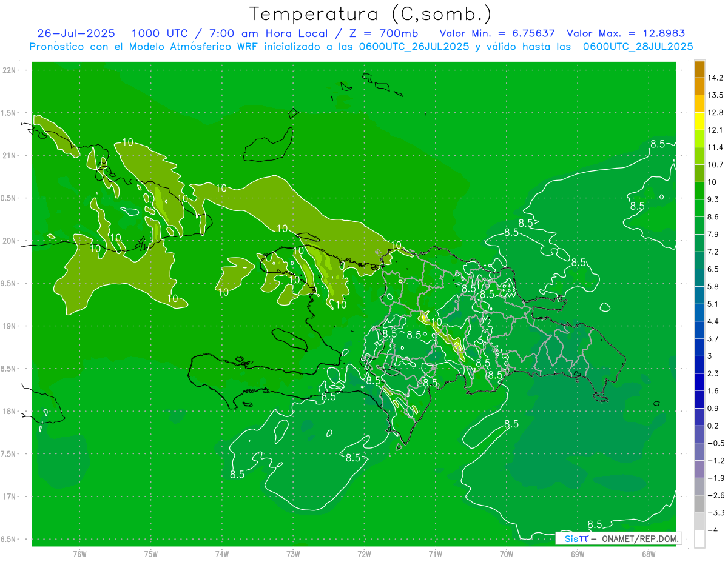Pick the teal swatch between 5.8 and 6.5
The width and height of the screenshot is (728, 562).
coord(699,278)
